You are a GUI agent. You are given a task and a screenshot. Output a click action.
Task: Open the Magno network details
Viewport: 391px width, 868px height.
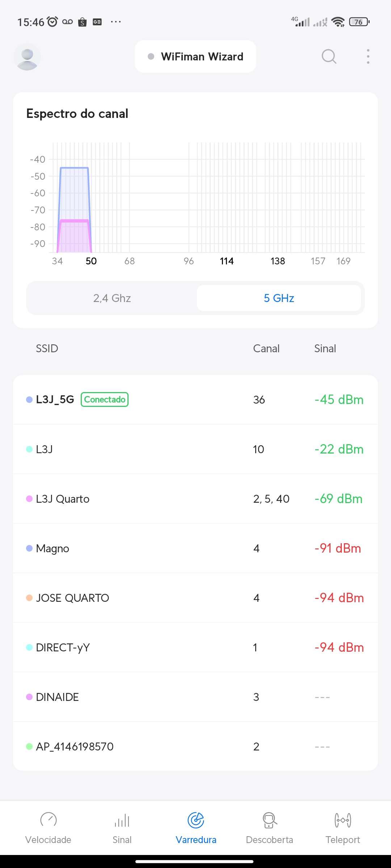195,548
